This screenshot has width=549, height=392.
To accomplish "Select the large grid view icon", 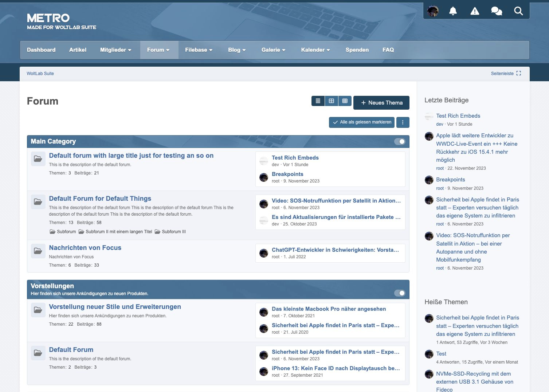I will pos(332,101).
